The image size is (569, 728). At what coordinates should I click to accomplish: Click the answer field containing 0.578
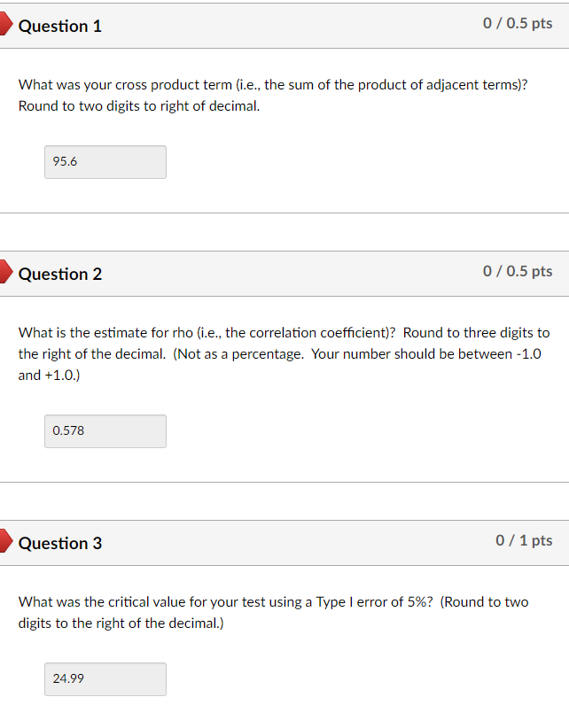[x=105, y=431]
